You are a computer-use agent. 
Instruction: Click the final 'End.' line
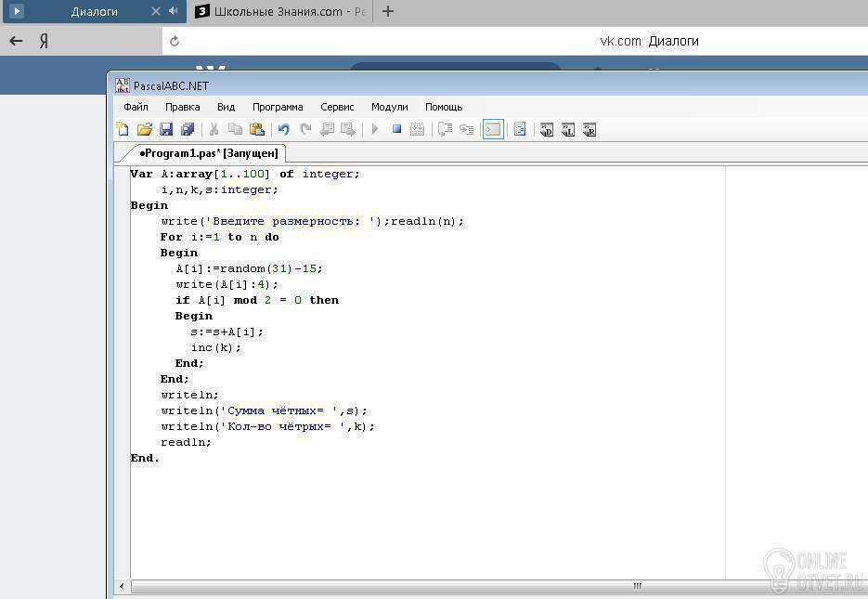(x=145, y=458)
